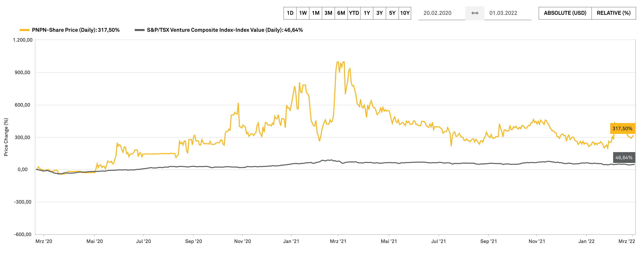The width and height of the screenshot is (644, 254).
Task: Select the 5Y time period
Action: pos(392,13)
